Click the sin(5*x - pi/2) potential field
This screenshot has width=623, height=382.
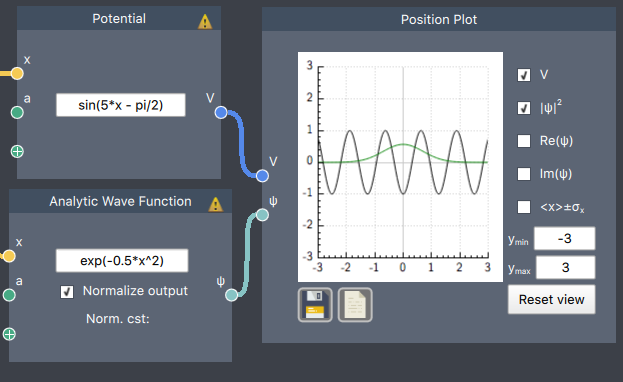[121, 105]
